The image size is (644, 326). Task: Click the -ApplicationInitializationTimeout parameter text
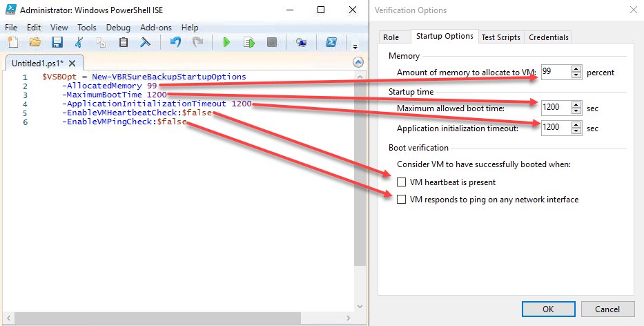point(144,104)
